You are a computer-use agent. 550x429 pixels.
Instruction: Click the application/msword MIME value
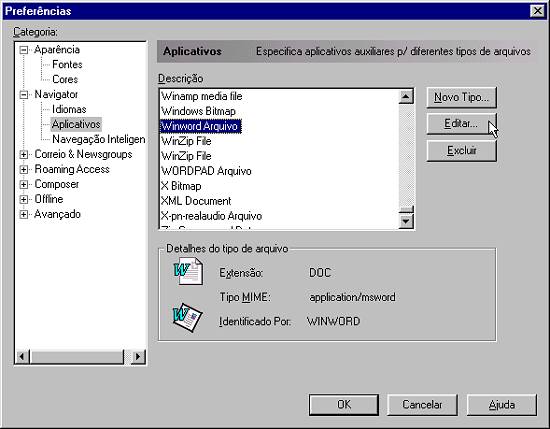(352, 297)
